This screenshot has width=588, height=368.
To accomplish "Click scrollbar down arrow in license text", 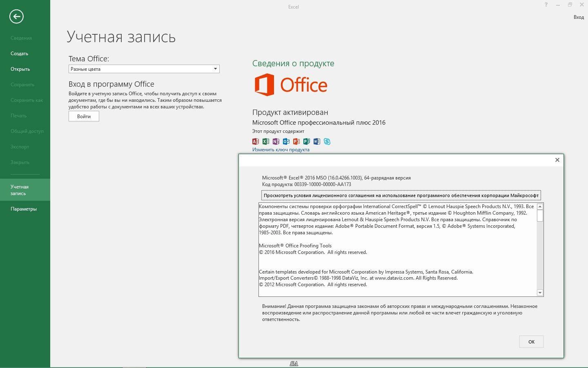I will pos(540,292).
